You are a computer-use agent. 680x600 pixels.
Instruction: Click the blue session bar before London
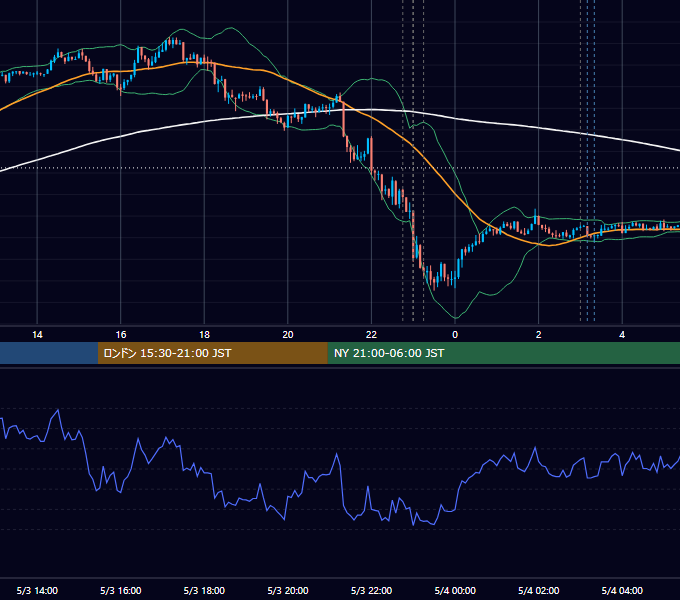click(49, 353)
